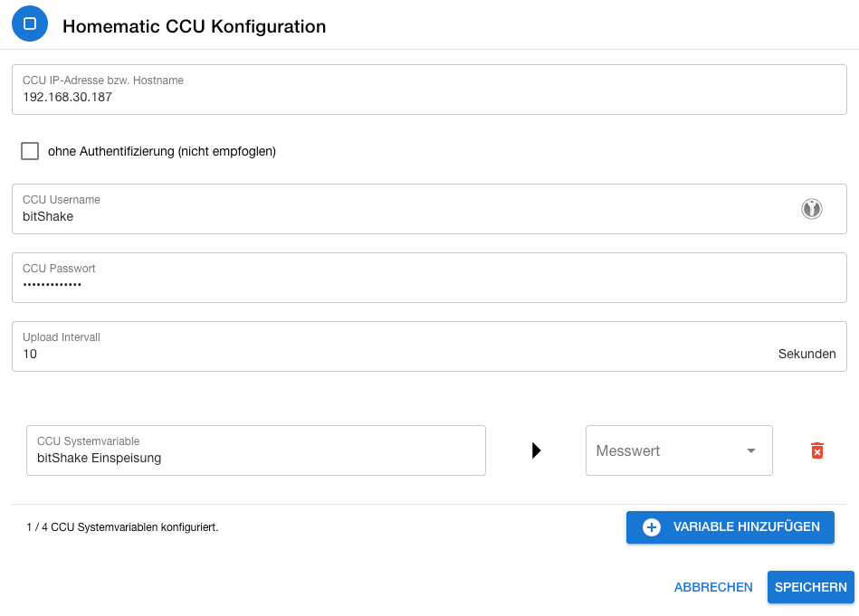Click Variable hinzufügen
The height and width of the screenshot is (616, 859).
coord(730,526)
